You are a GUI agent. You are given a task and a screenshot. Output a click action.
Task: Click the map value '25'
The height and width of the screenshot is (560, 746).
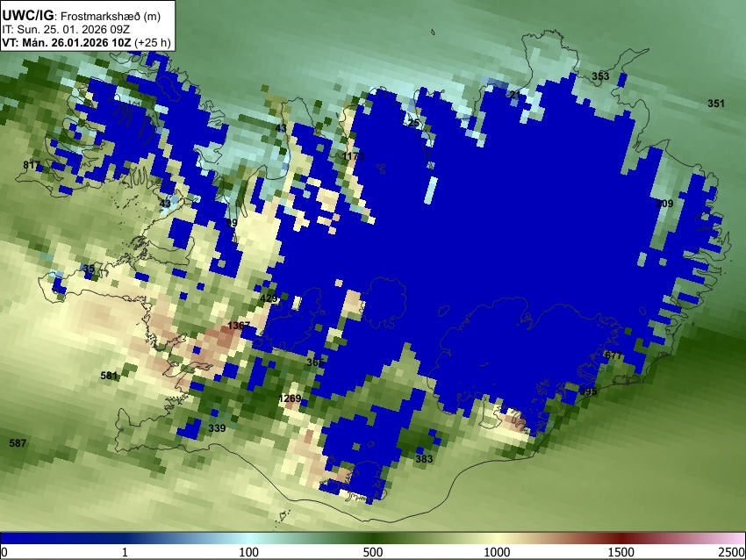[414, 123]
